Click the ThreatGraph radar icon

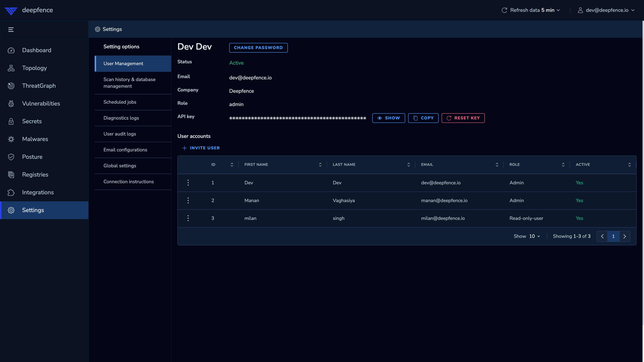(x=11, y=86)
